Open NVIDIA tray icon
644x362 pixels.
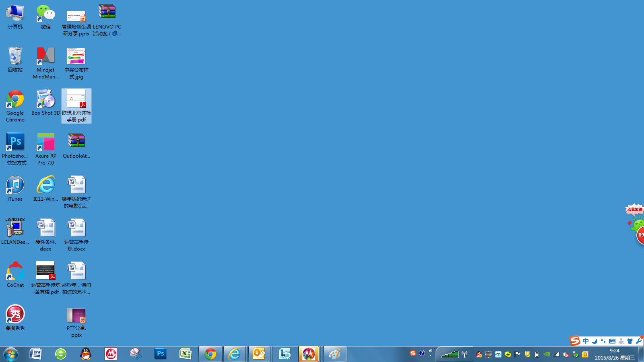[547, 354]
